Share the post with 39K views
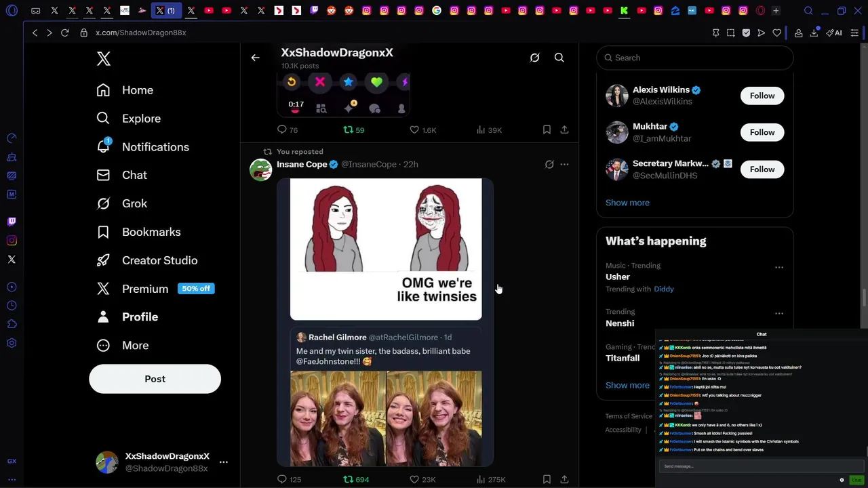Viewport: 868px width, 488px height. [x=564, y=129]
